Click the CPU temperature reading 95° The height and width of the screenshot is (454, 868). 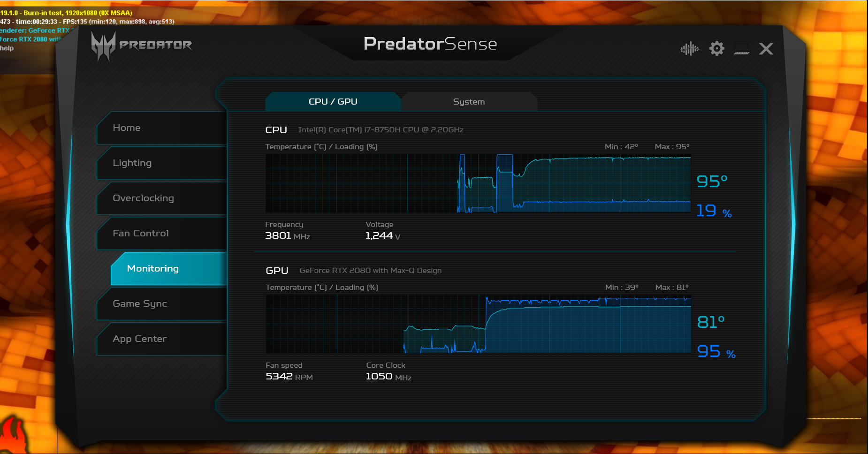click(712, 181)
